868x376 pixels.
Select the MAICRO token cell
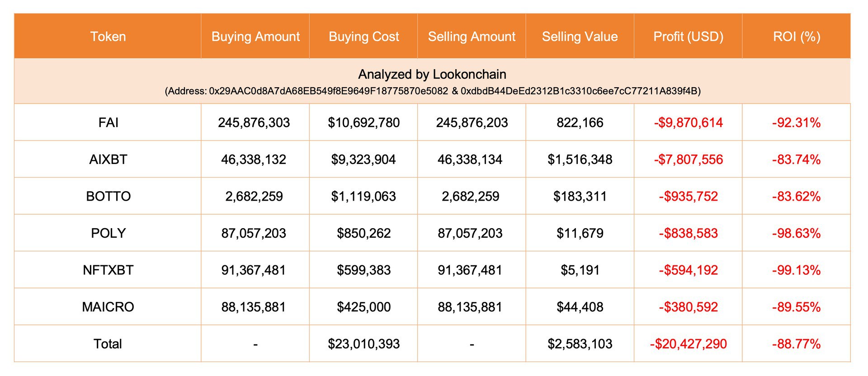[108, 307]
